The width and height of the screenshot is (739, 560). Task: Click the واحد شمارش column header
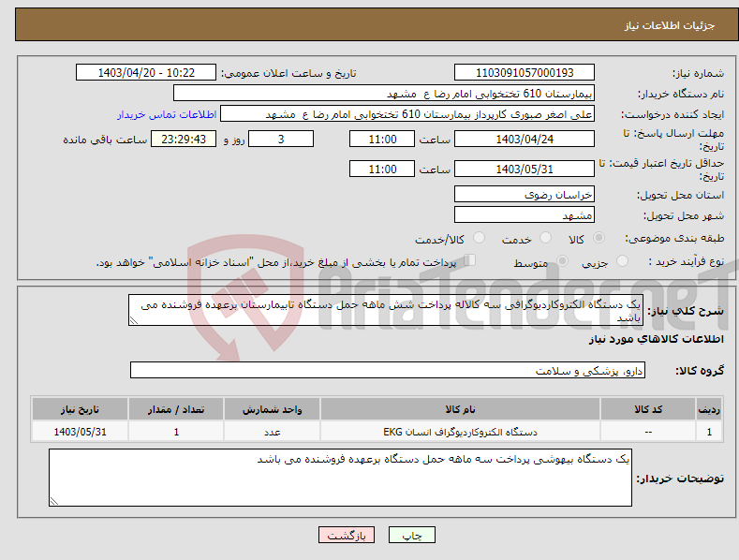pos(272,409)
